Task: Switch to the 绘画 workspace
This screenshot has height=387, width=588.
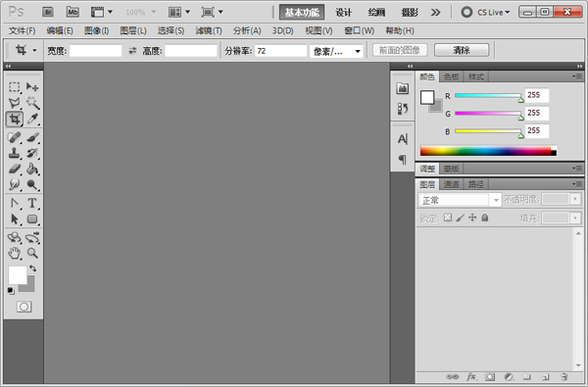Action: click(376, 13)
